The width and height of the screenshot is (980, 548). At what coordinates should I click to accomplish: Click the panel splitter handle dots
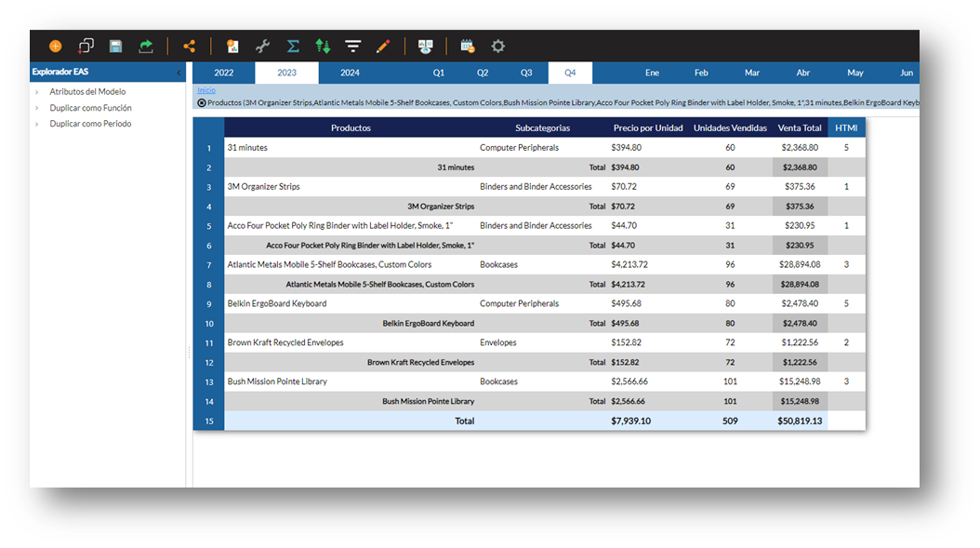[189, 353]
